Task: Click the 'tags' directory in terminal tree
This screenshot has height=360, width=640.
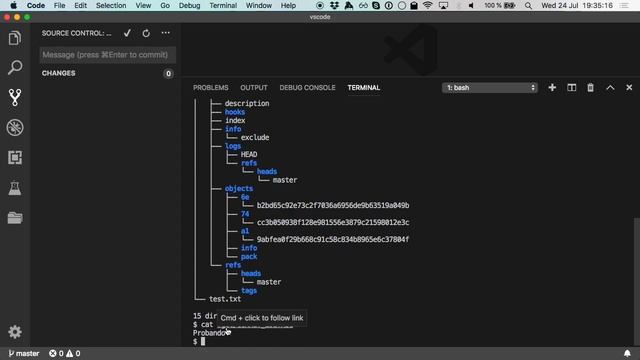Action: (x=249, y=291)
